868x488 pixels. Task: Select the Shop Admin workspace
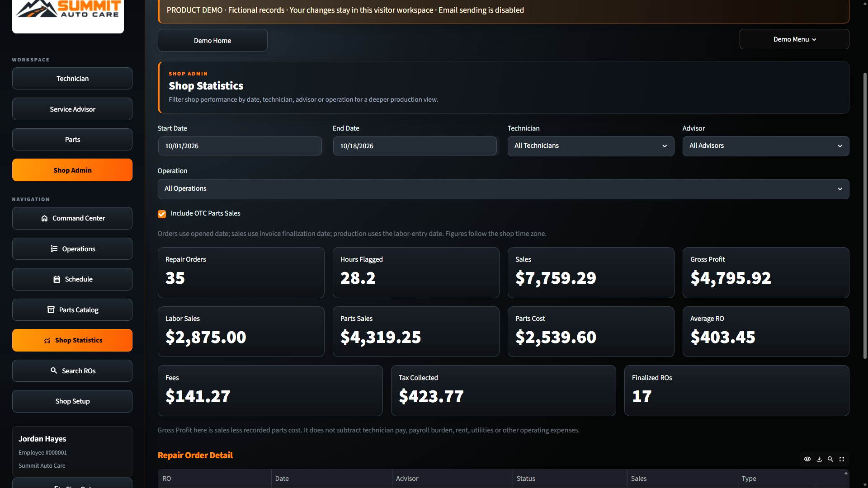pos(72,170)
